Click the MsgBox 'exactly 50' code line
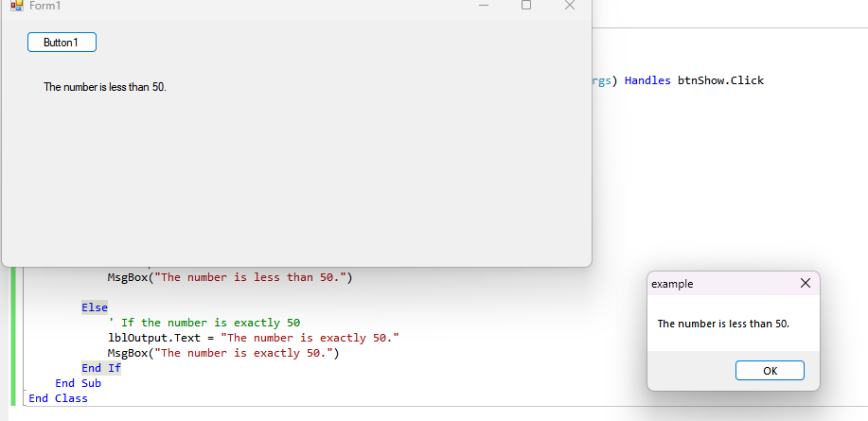Image resolution: width=868 pixels, height=421 pixels. pyautogui.click(x=223, y=353)
